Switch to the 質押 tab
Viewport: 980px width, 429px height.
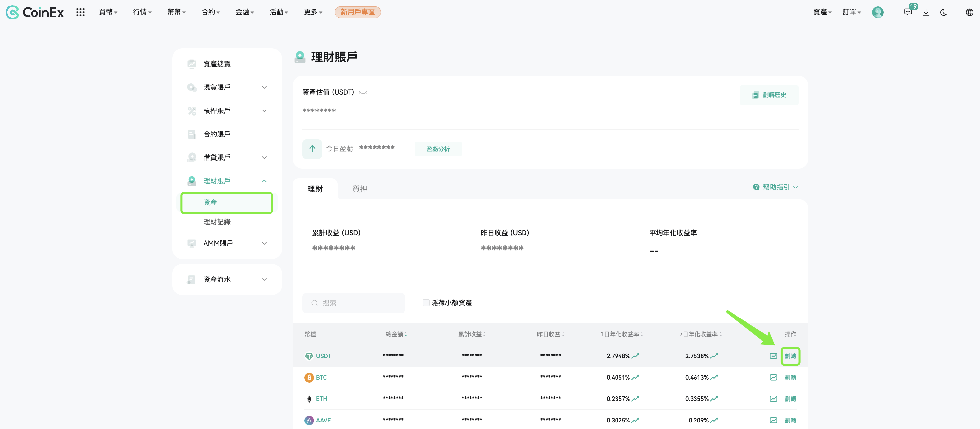[360, 189]
